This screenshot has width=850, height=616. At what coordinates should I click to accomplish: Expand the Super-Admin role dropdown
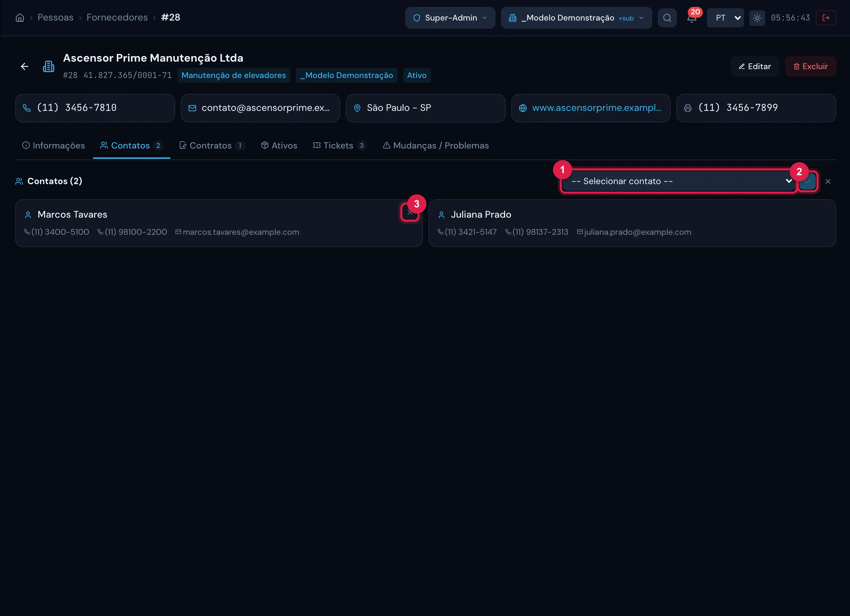450,17
